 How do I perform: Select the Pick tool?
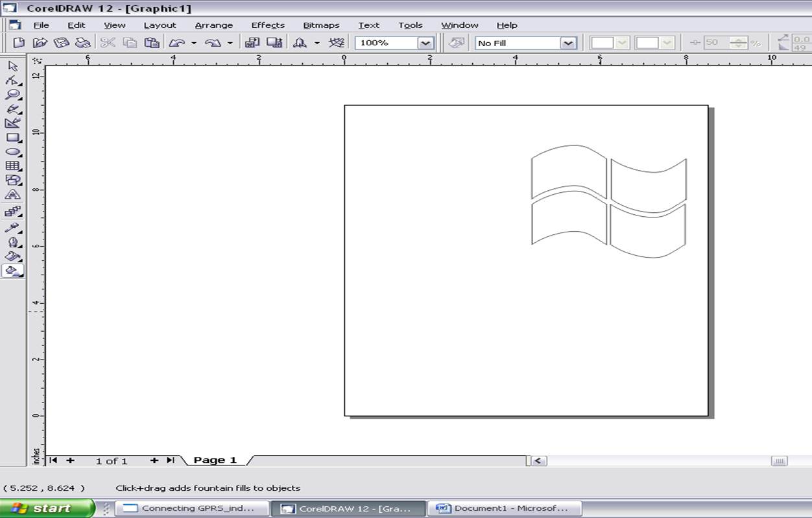[x=12, y=67]
